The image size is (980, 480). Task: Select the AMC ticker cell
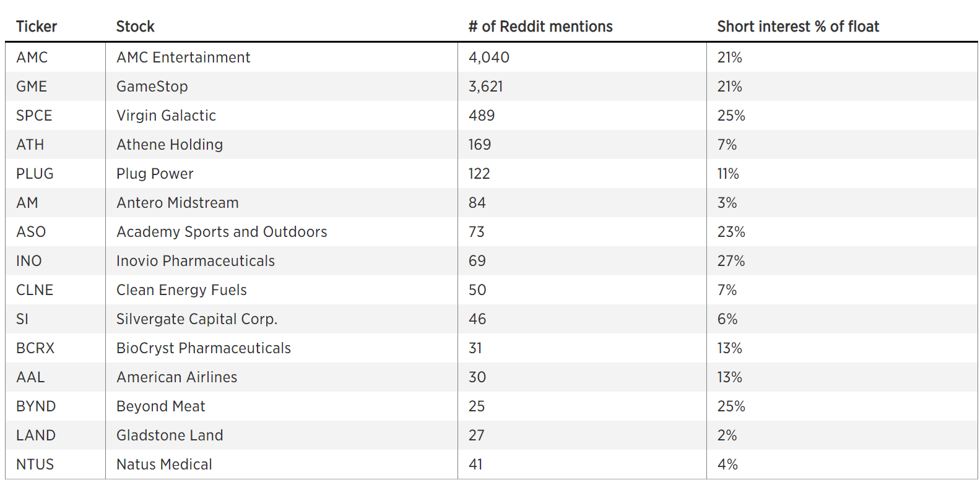[32, 58]
